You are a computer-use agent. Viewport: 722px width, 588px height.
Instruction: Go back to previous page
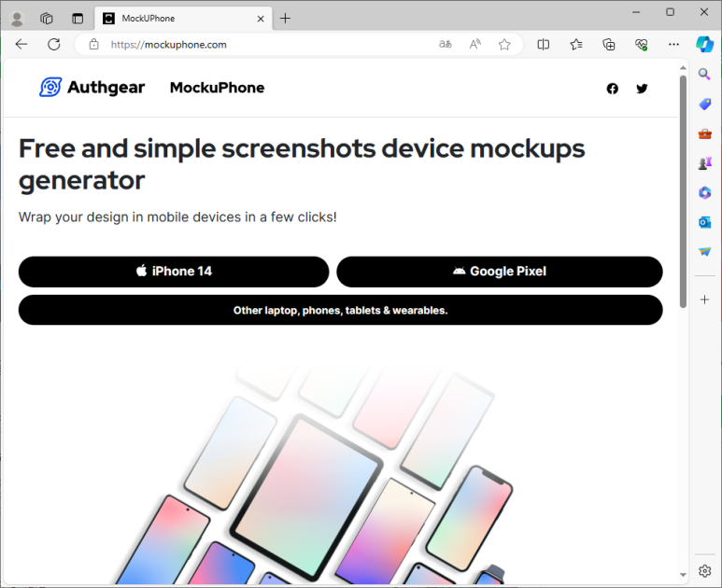coord(21,44)
